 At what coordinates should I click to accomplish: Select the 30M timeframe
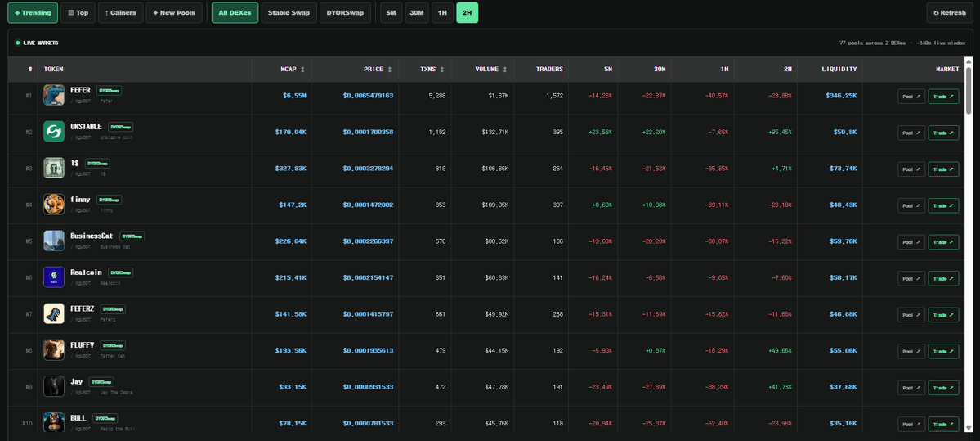(x=417, y=12)
